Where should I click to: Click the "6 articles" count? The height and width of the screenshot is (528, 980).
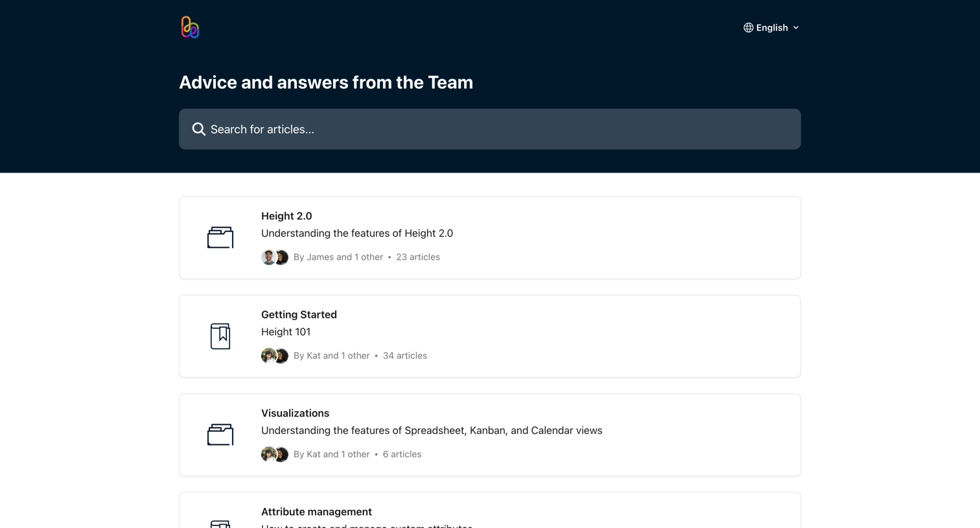402,454
